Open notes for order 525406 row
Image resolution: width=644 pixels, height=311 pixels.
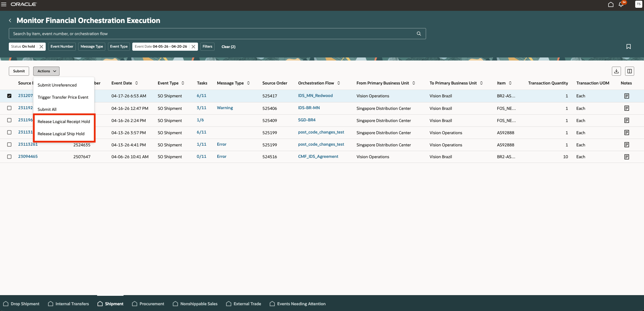626,108
